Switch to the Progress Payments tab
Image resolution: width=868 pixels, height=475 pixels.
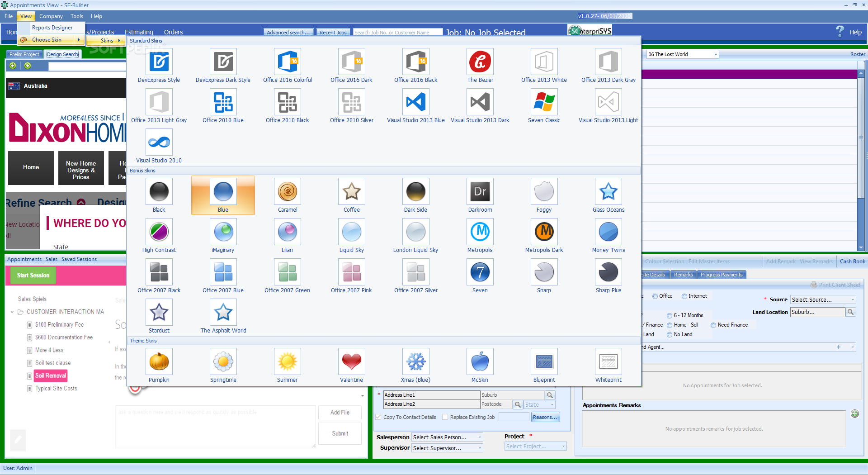click(x=722, y=275)
